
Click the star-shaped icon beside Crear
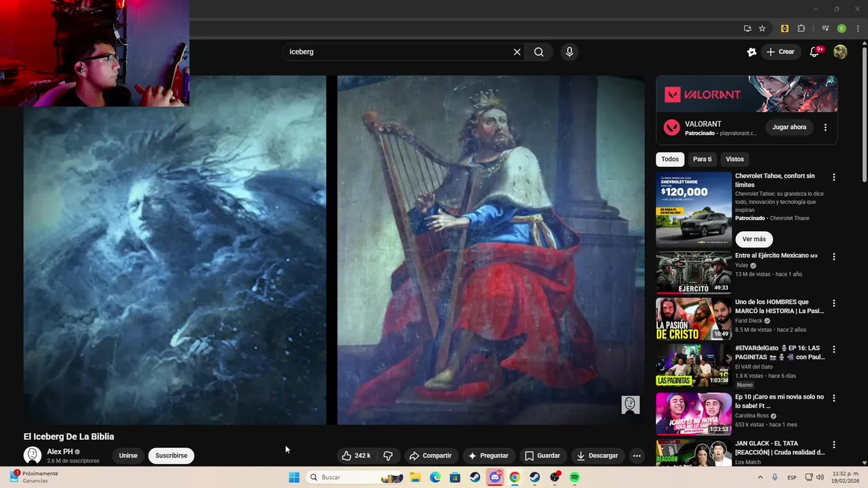[x=751, y=52]
